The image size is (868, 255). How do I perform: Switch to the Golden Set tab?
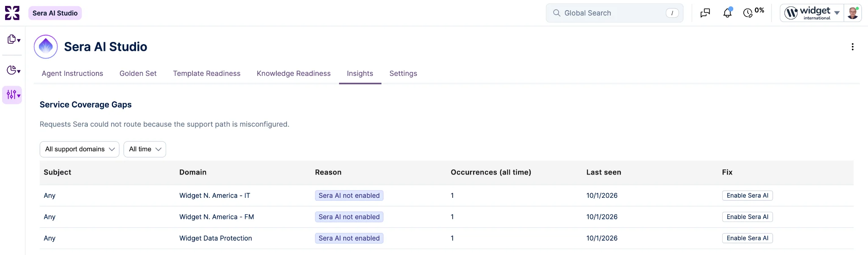coord(138,74)
